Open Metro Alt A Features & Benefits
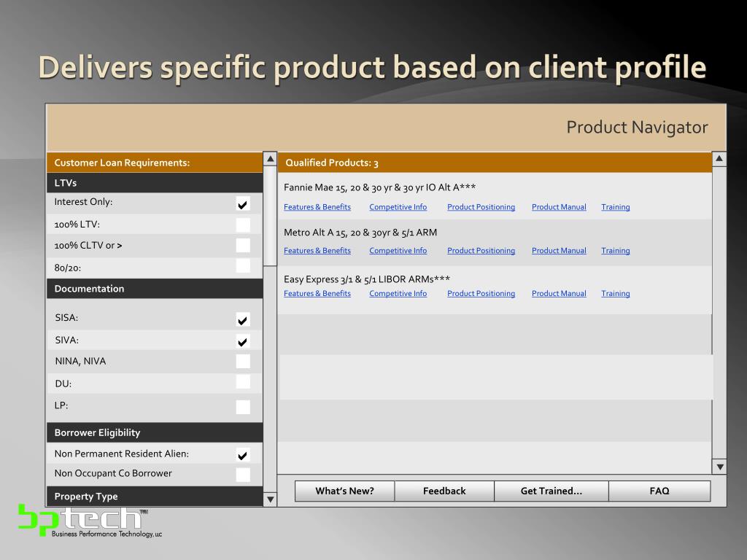Image resolution: width=747 pixels, height=560 pixels. tap(317, 251)
